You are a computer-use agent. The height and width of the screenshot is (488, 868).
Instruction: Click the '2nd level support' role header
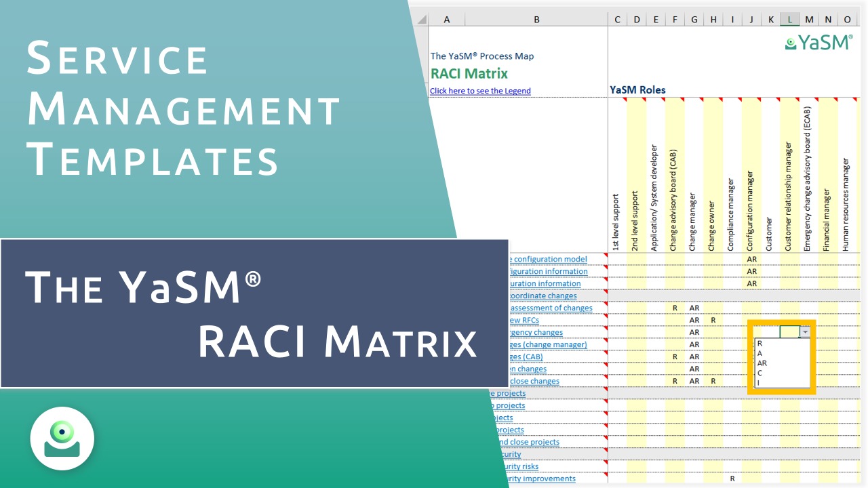coord(635,222)
